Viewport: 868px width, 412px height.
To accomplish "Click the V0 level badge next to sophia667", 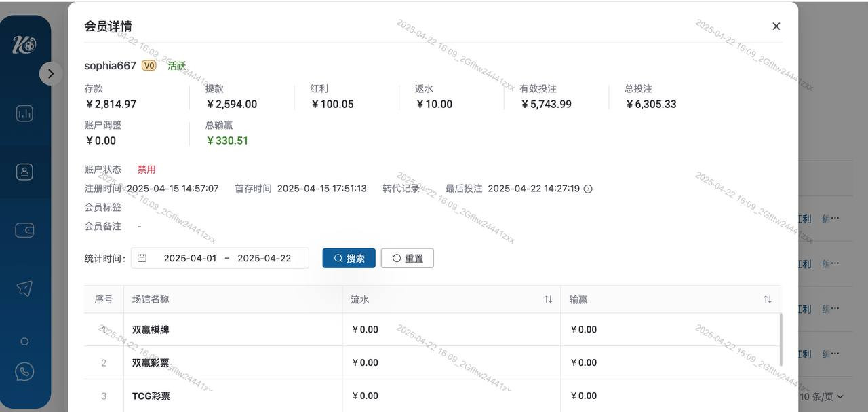I will [x=149, y=66].
